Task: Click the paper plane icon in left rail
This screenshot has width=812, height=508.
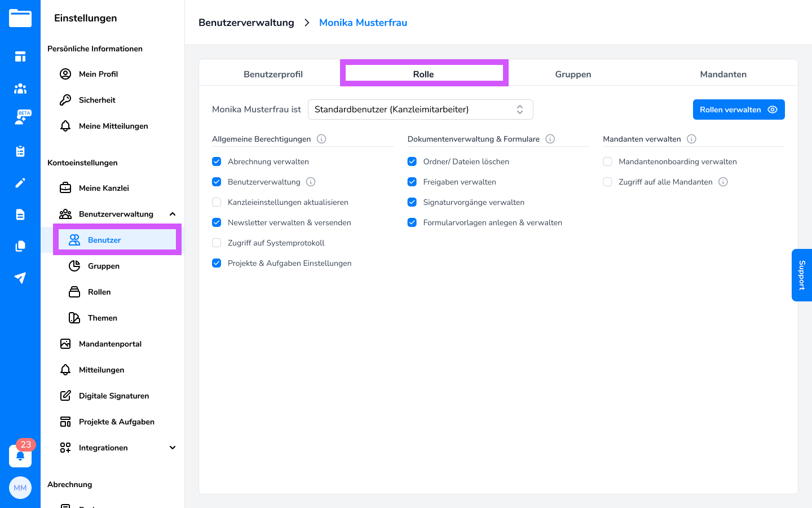Action: pyautogui.click(x=20, y=278)
